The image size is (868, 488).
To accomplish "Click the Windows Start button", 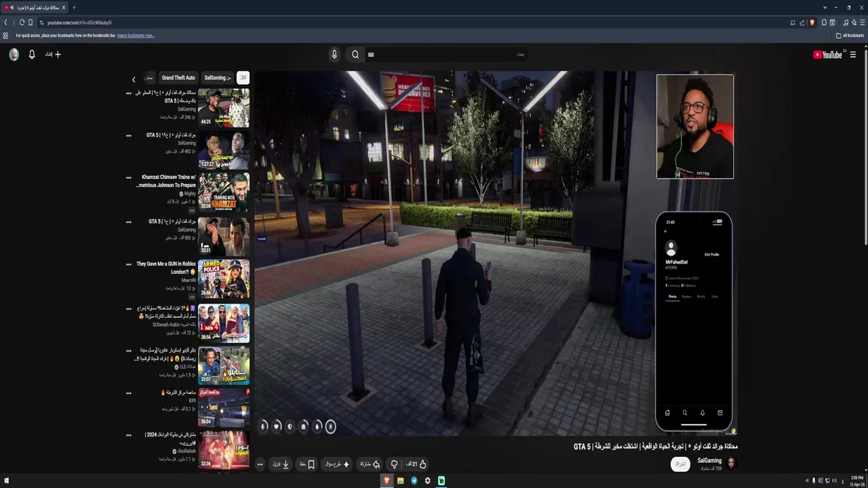I will point(7,481).
